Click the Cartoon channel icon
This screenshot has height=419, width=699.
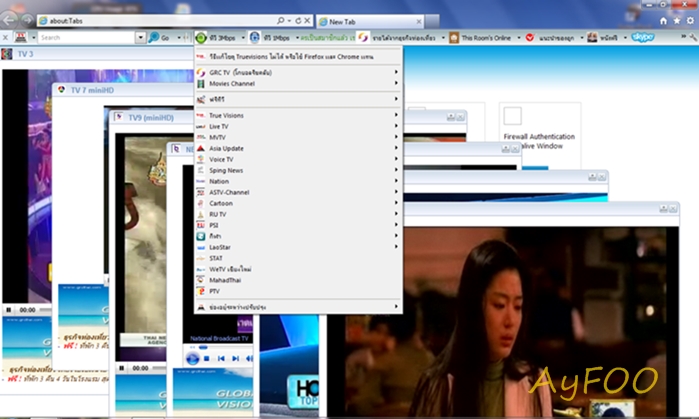[201, 203]
